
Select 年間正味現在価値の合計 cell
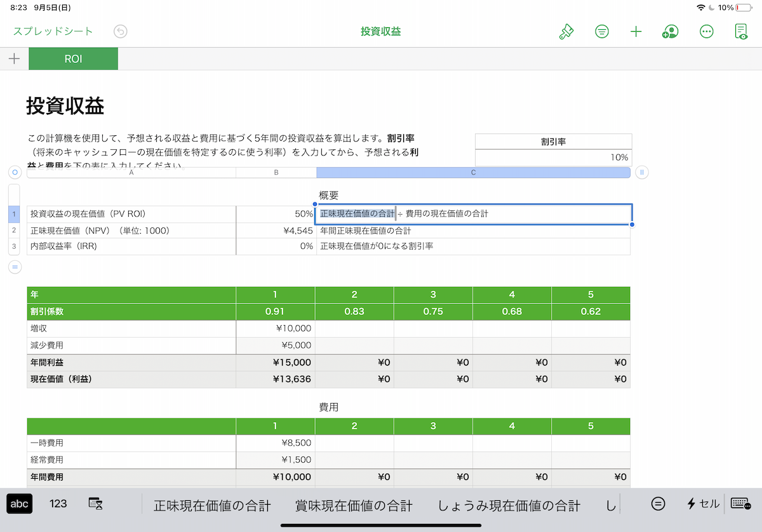473,231
